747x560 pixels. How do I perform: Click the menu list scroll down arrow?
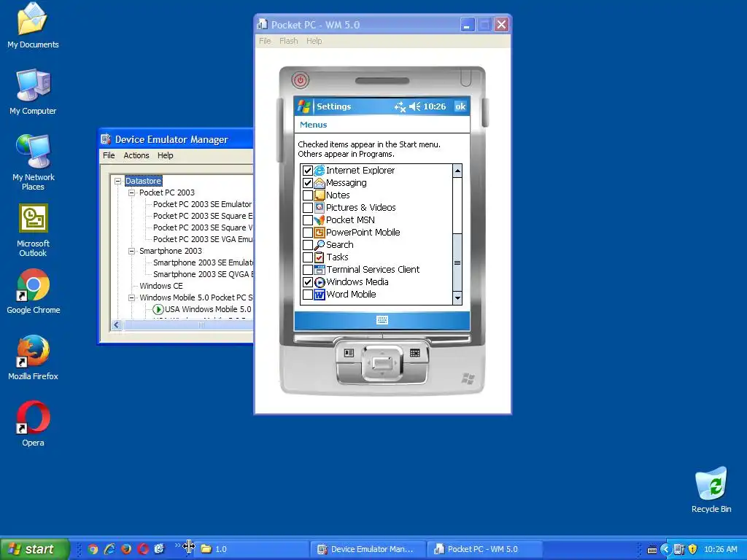click(457, 298)
